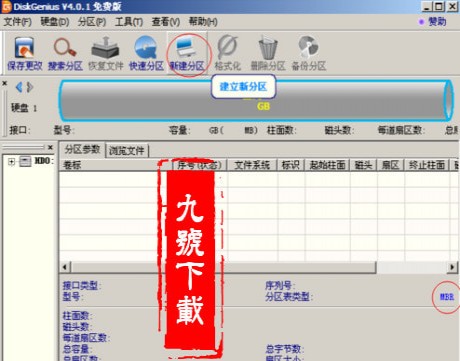The width and height of the screenshot is (460, 361).
Task: Click horizontal scrollbar left arrow
Action: (x=65, y=267)
